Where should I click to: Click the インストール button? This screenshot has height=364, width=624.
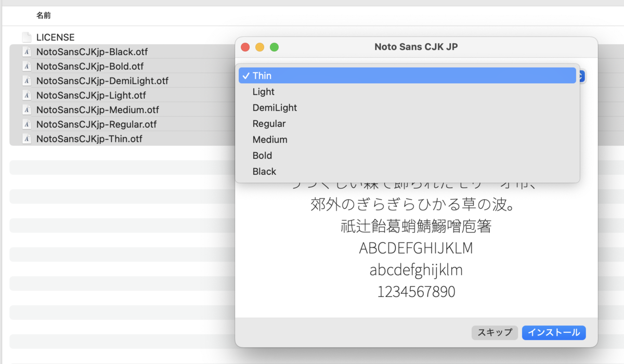point(554,333)
